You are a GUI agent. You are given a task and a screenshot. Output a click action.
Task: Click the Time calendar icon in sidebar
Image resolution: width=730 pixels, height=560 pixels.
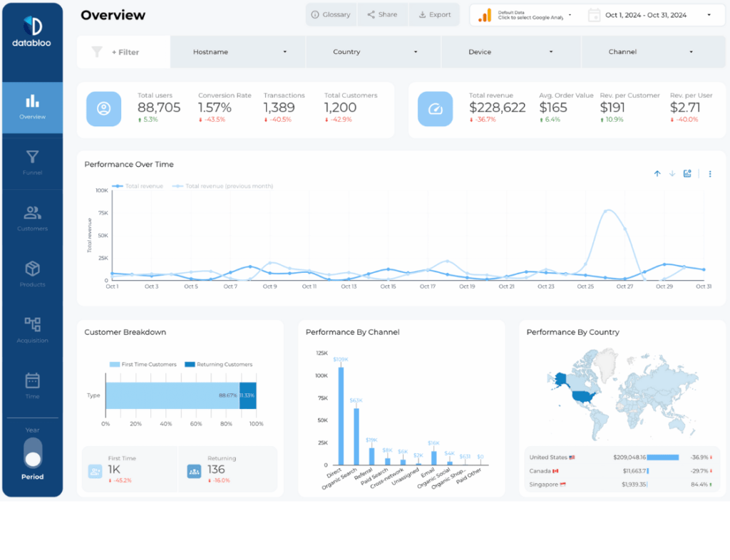[x=32, y=380]
